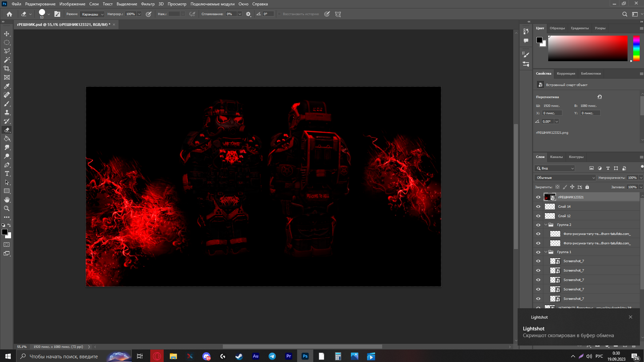This screenshot has height=362, width=644.
Task: Select the Polygonal Lasso tool
Action: 7,51
